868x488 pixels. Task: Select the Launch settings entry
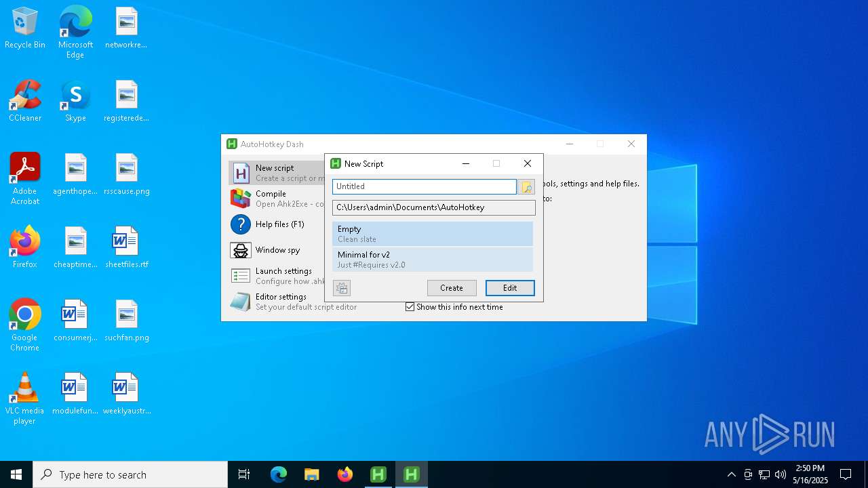click(x=276, y=276)
